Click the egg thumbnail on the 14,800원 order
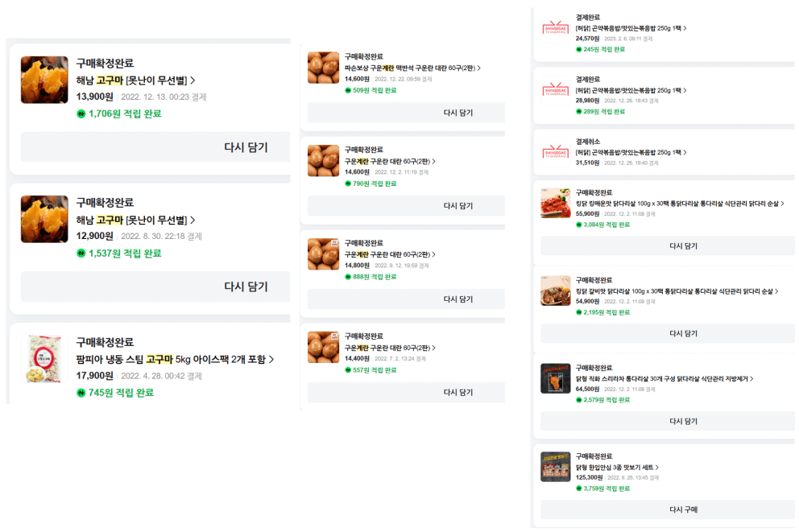 (x=324, y=254)
